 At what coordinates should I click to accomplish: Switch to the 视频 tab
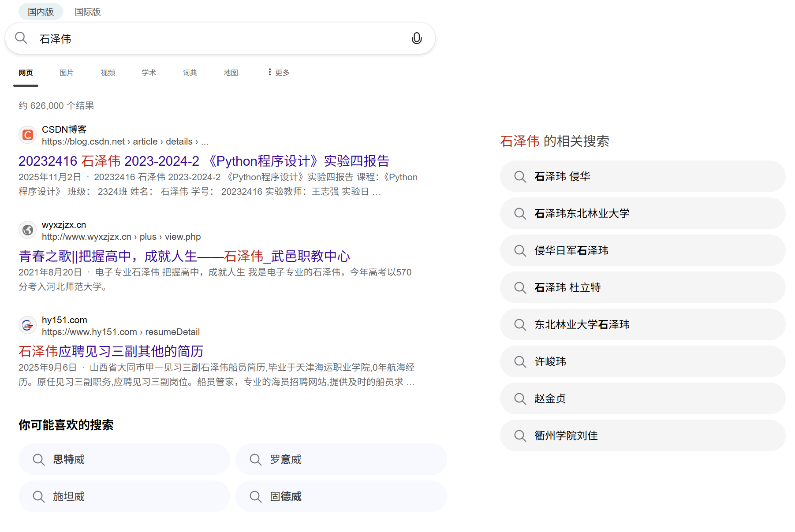click(107, 72)
